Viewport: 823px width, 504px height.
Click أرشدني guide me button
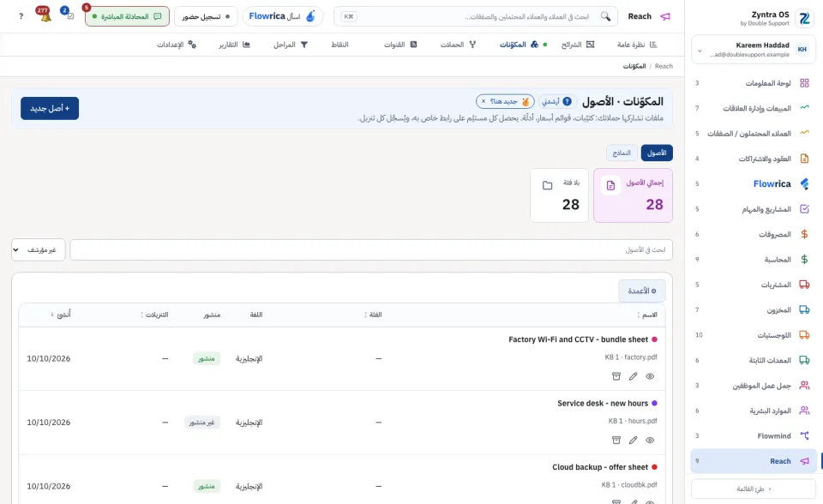click(x=557, y=101)
